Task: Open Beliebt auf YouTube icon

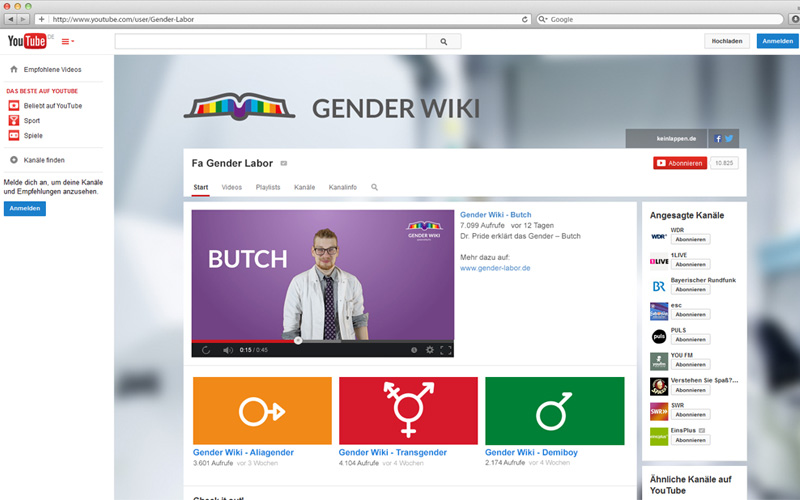Action: tap(14, 106)
